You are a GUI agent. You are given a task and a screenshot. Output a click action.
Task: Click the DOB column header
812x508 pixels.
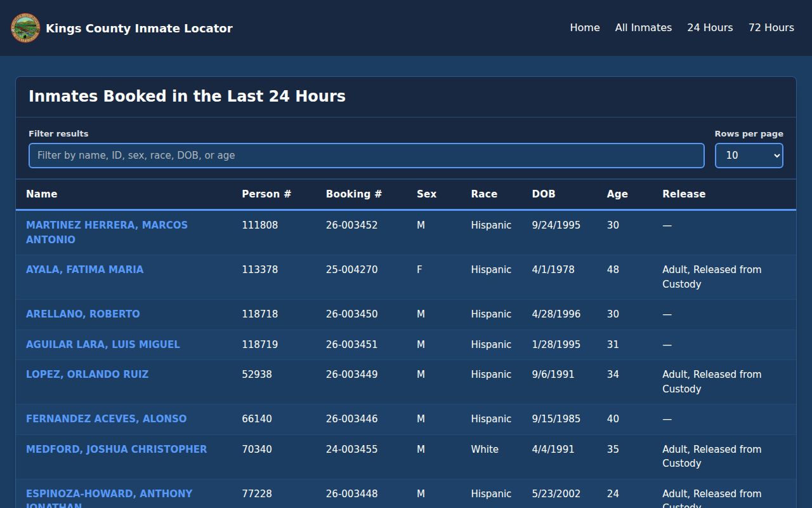544,194
